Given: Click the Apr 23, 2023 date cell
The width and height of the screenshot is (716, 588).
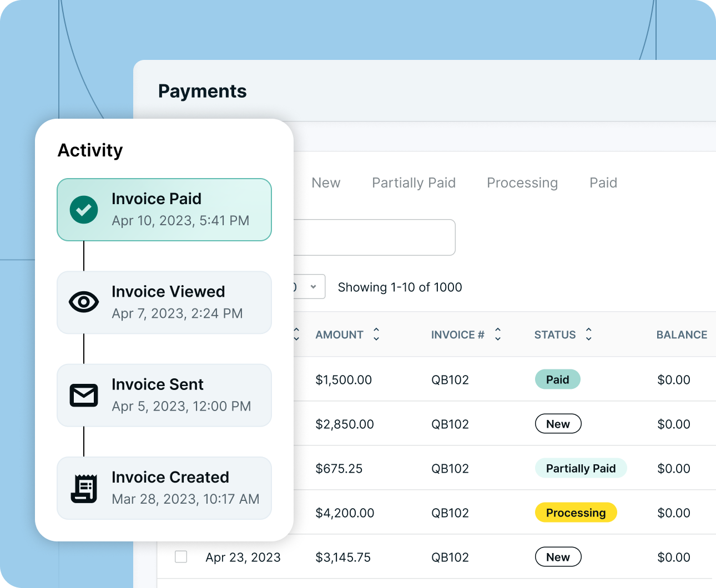Looking at the screenshot, I should click(x=243, y=557).
